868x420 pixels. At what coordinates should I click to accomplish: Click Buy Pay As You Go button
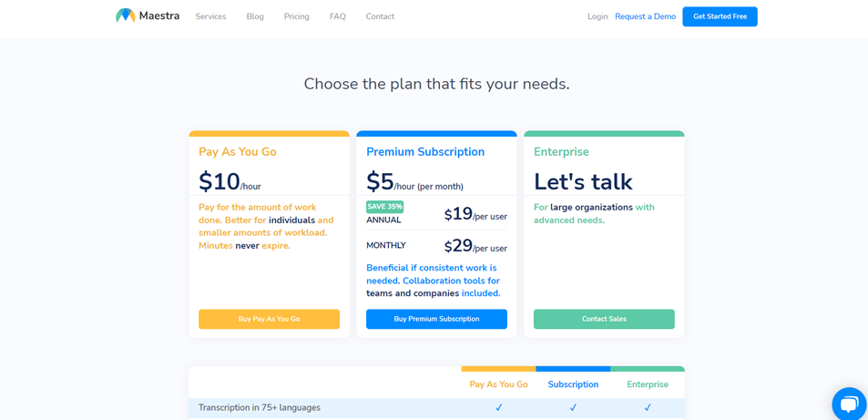point(269,319)
